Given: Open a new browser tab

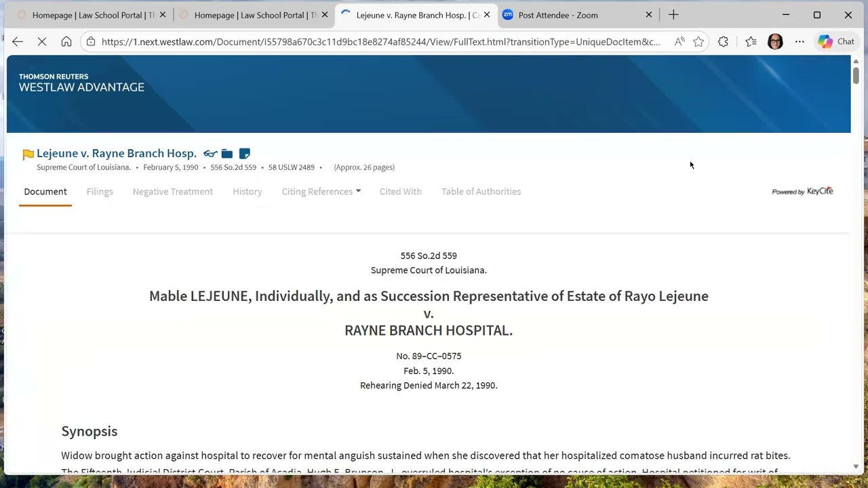Looking at the screenshot, I should [673, 15].
